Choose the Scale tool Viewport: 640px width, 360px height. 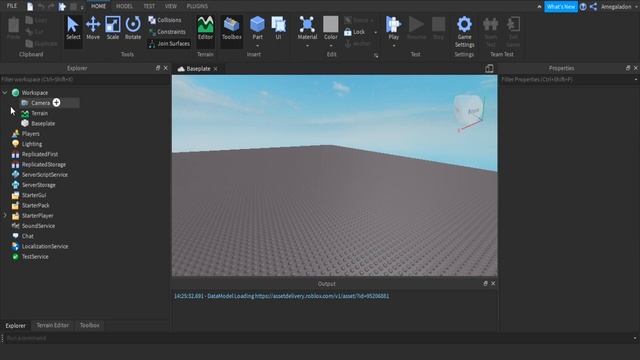pyautogui.click(x=113, y=29)
